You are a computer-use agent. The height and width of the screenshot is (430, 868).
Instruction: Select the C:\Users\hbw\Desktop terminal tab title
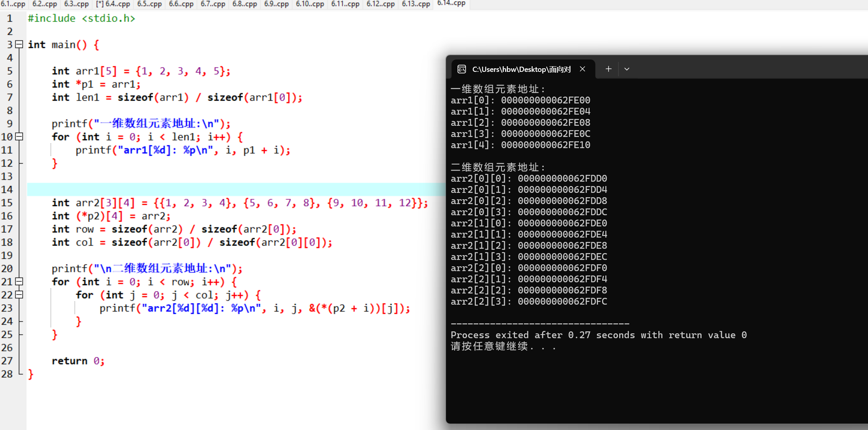point(521,69)
